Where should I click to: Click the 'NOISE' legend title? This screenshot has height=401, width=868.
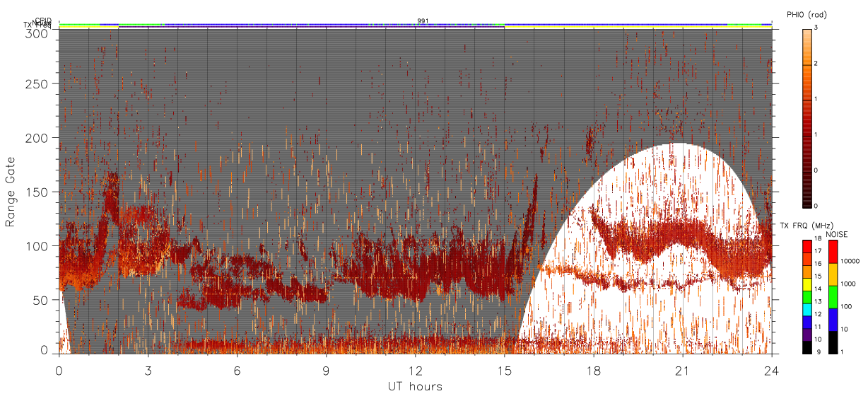[838, 234]
